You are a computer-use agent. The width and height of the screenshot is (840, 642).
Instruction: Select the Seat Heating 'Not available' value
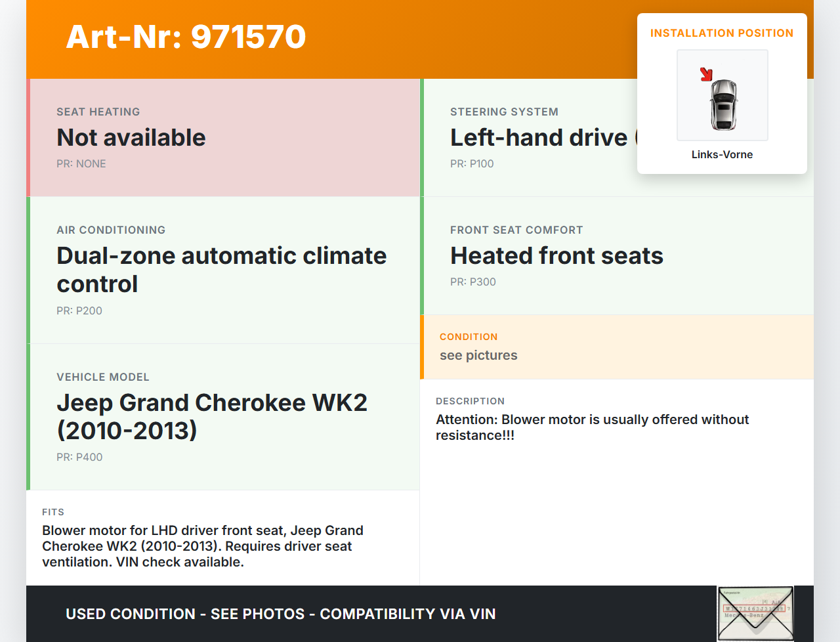point(131,138)
